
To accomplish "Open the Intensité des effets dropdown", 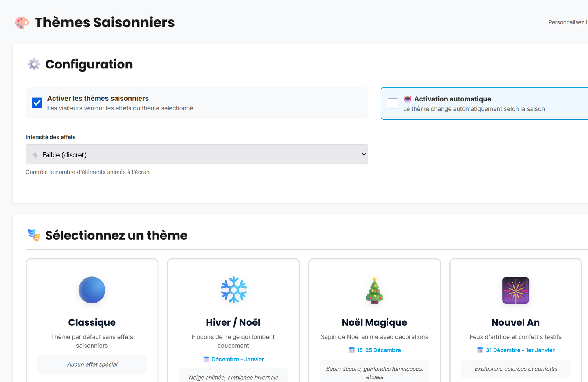I will coord(197,154).
